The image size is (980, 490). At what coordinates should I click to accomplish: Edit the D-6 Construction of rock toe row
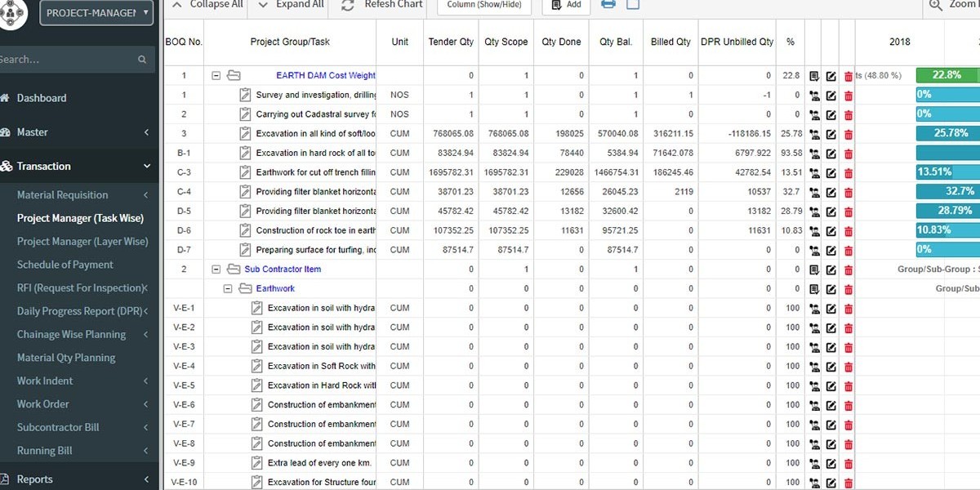[x=831, y=231]
